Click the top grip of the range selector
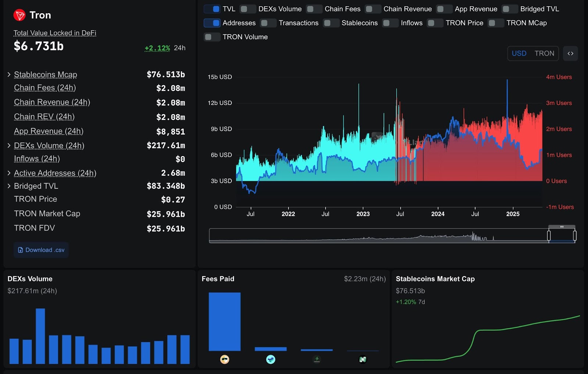588x374 pixels. [x=562, y=227]
